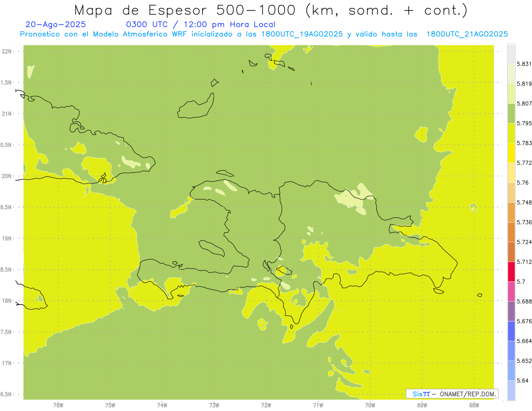Click the colorbar value "5.688"
The height and width of the screenshot is (411, 532).
coord(524,301)
